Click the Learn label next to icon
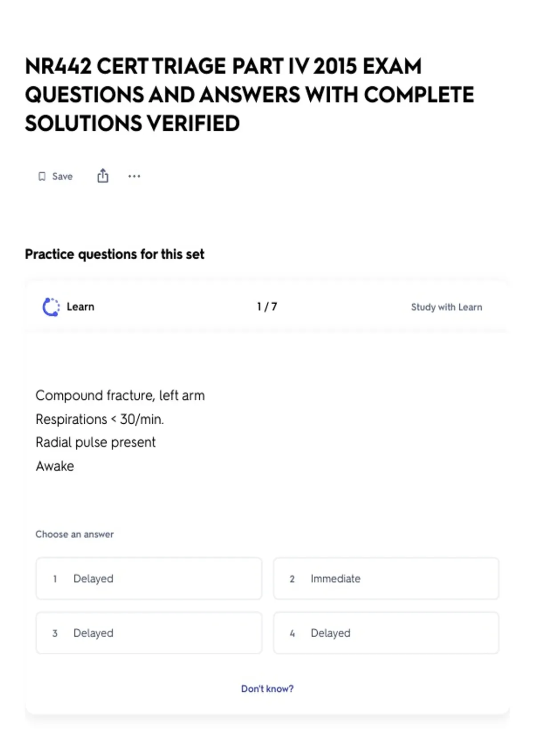 pos(81,307)
